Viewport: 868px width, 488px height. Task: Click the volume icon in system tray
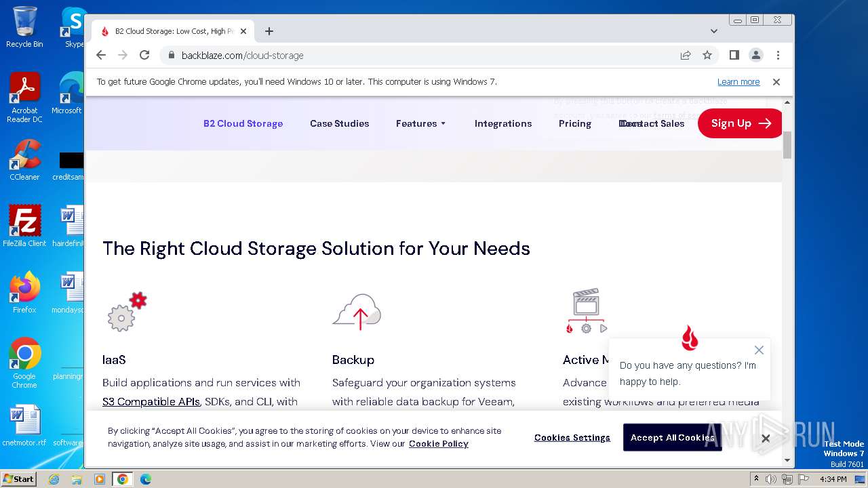point(771,479)
